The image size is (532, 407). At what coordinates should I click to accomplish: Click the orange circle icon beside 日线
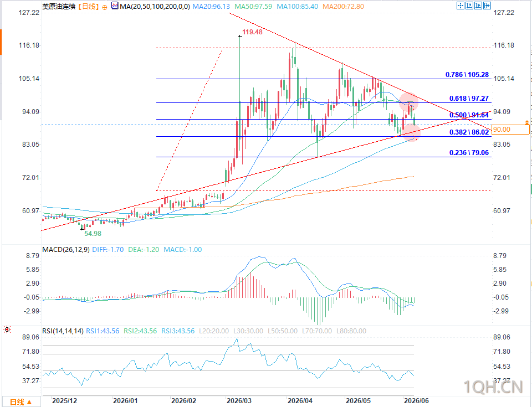click(105, 7)
